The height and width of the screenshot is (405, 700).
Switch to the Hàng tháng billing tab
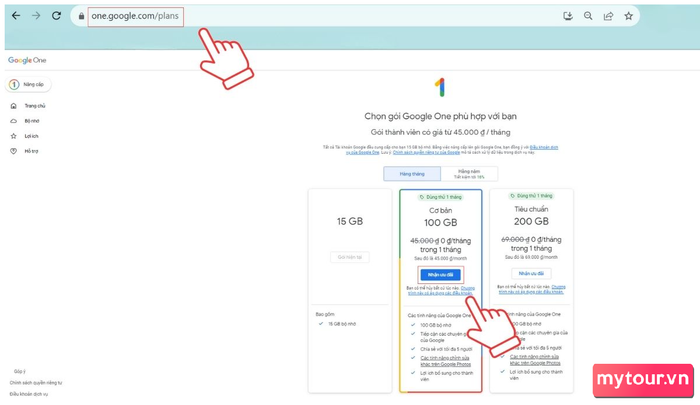point(412,174)
